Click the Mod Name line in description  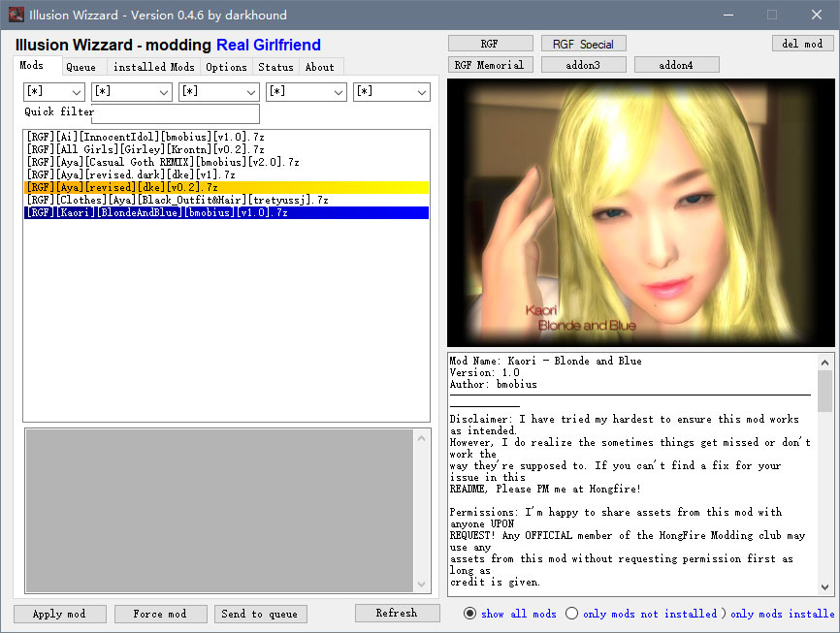(x=545, y=361)
